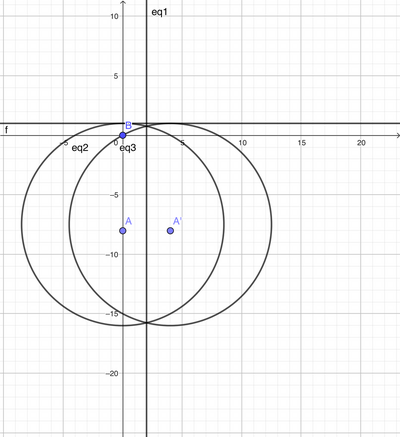Click label B above the point
400x437 pixels.
point(128,126)
